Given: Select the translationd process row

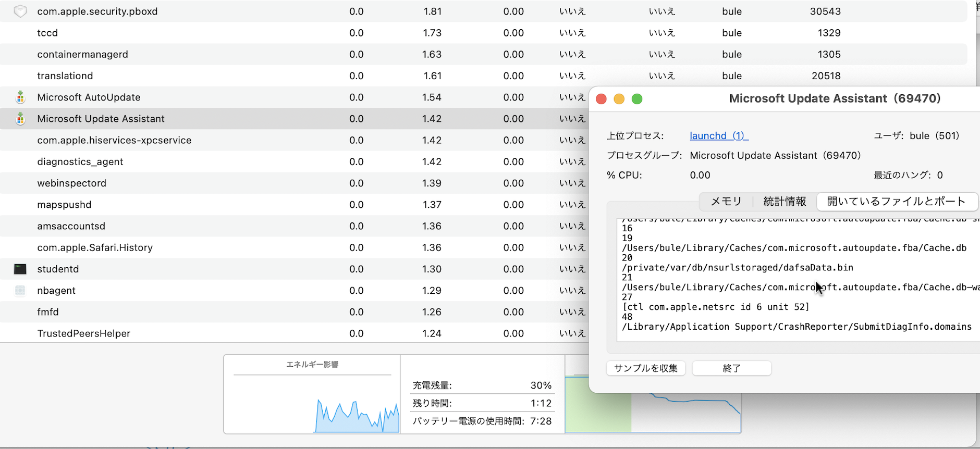Looking at the screenshot, I should click(209, 76).
